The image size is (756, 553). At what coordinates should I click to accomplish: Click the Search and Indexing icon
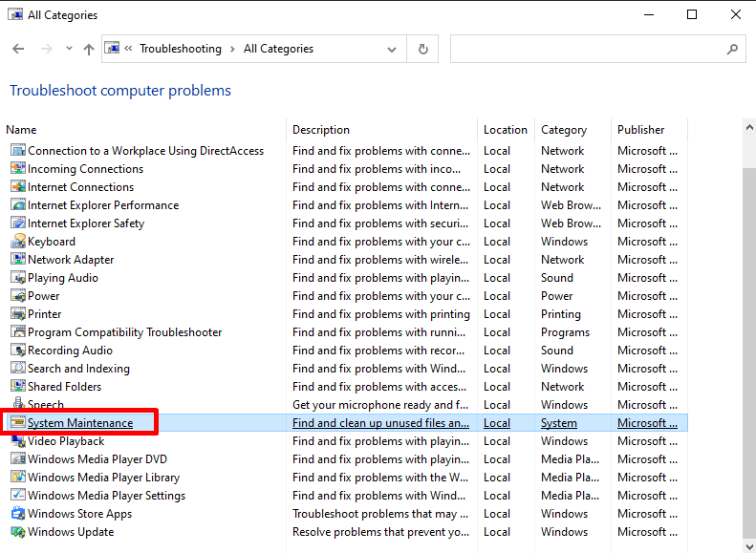[18, 369]
